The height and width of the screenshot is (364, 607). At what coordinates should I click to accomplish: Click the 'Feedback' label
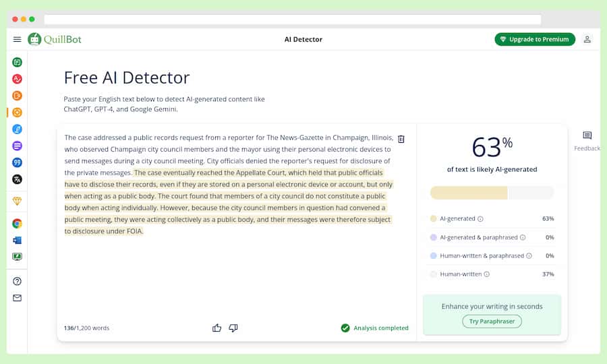pos(587,148)
